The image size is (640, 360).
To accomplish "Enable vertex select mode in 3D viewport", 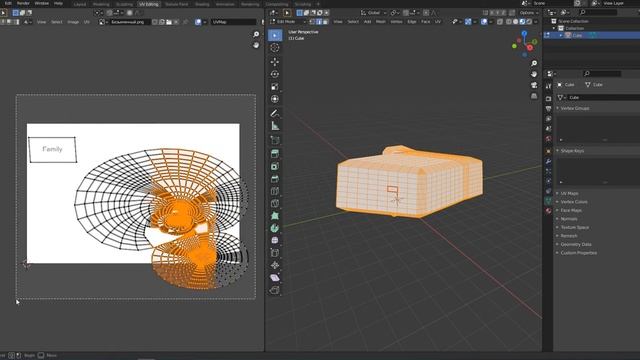I will (x=312, y=22).
